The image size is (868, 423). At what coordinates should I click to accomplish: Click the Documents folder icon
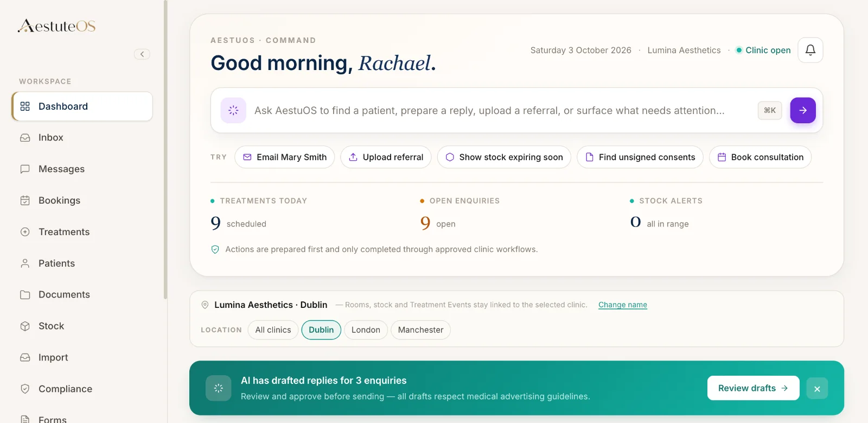[x=25, y=295]
